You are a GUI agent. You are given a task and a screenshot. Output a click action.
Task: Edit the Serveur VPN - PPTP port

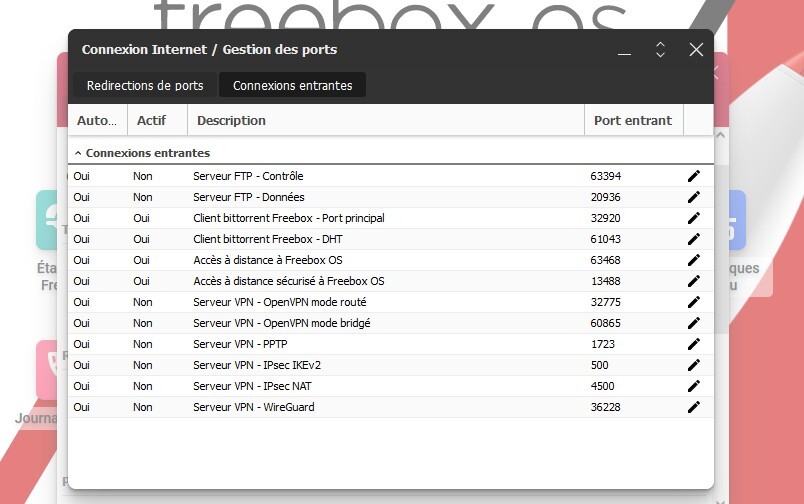tap(694, 344)
